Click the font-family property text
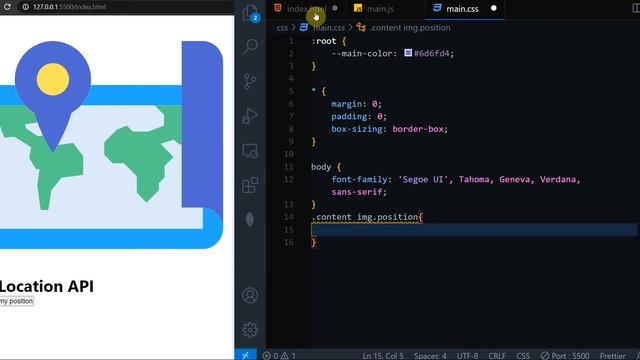The image size is (640, 360). coord(359,179)
